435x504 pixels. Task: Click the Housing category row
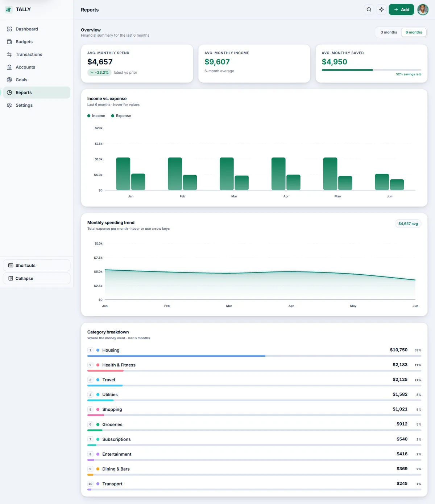254,352
